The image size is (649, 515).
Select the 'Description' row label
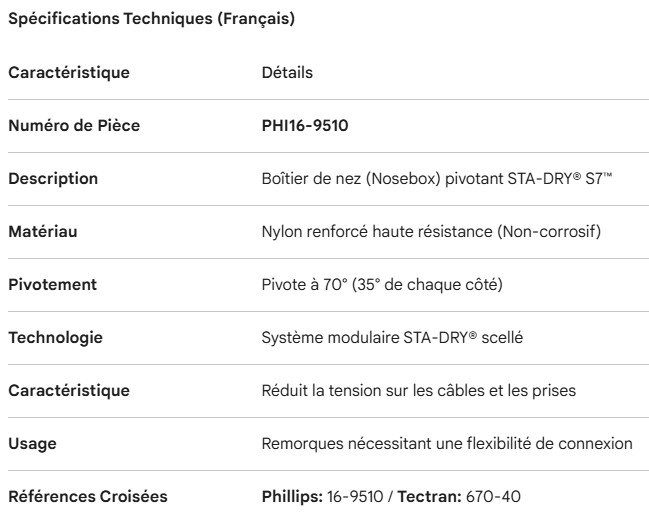tap(53, 179)
